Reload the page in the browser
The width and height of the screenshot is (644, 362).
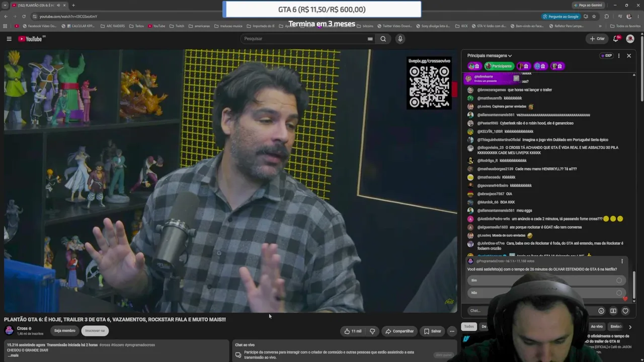point(24,17)
